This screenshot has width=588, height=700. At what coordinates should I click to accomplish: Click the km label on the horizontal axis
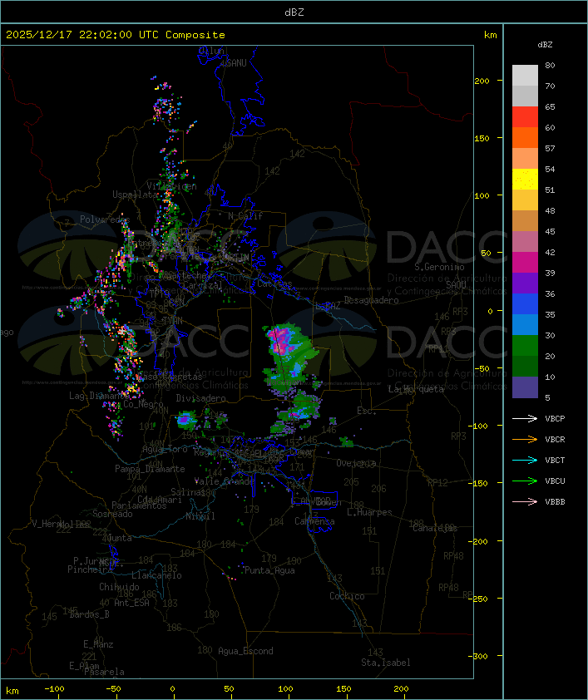pyautogui.click(x=12, y=691)
